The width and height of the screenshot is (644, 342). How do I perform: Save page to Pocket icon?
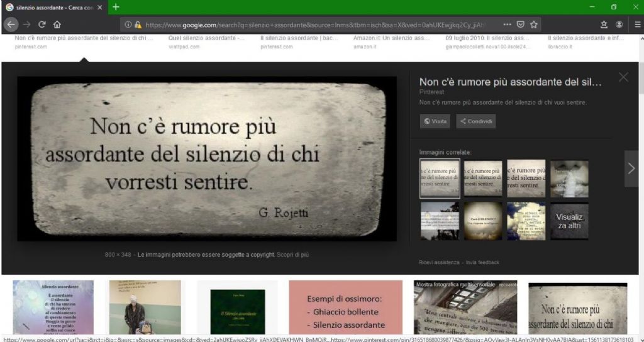click(x=520, y=25)
